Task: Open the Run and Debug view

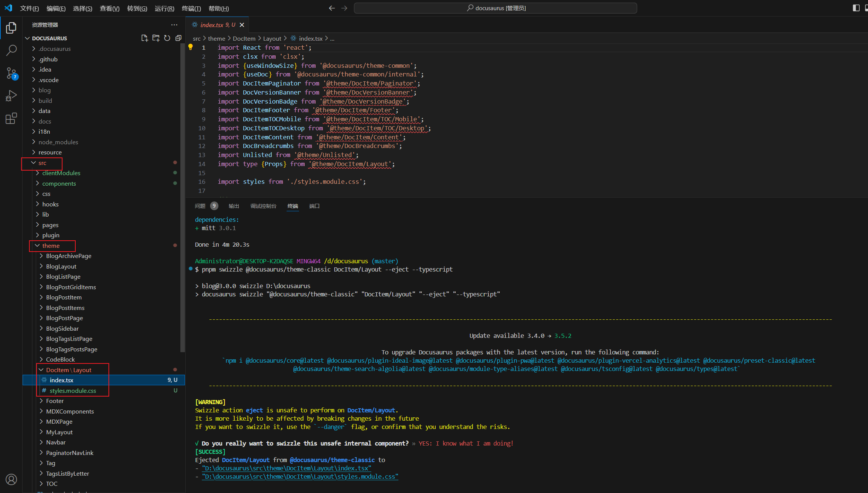Action: pyautogui.click(x=11, y=96)
